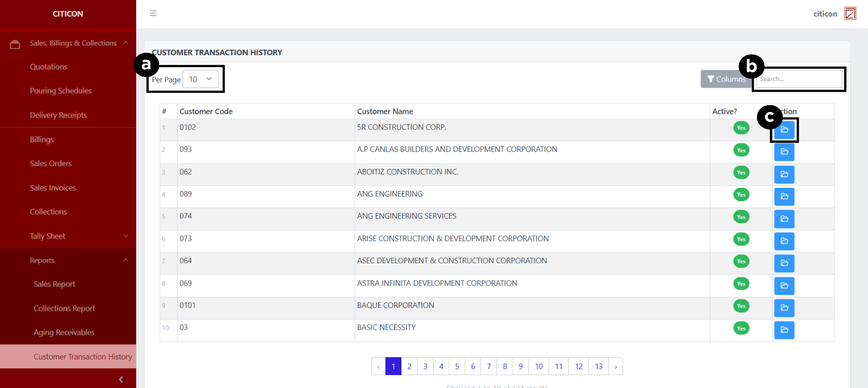Open Quotations in sidebar

pos(49,67)
